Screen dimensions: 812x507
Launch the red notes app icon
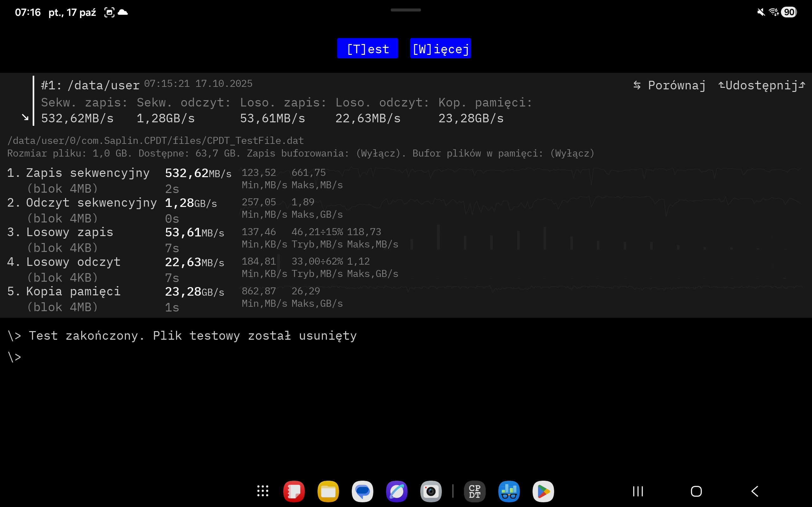[294, 491]
